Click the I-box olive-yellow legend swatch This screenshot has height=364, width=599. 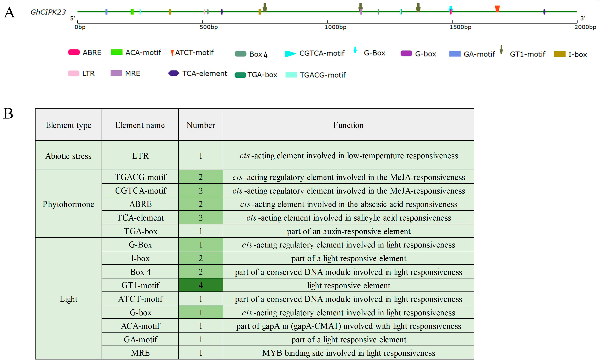click(560, 54)
